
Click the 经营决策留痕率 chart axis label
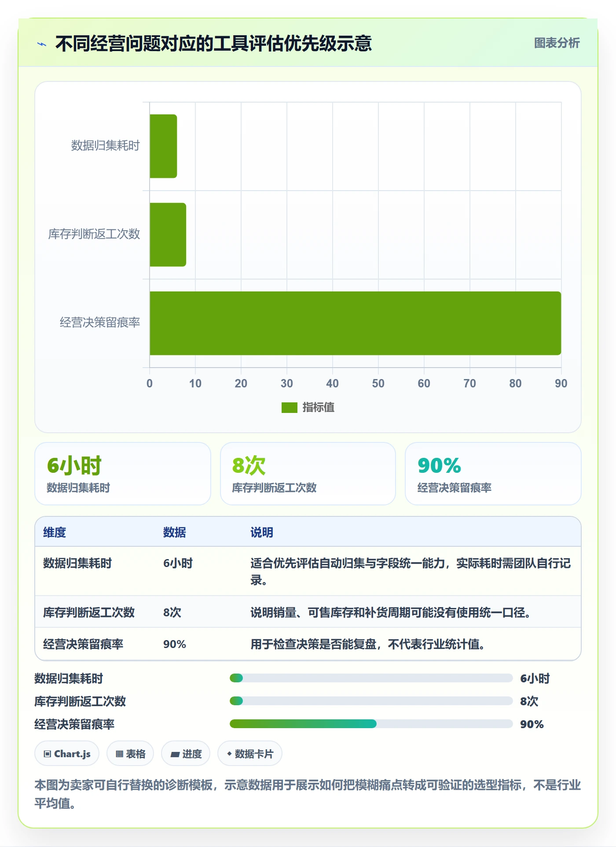tap(100, 323)
